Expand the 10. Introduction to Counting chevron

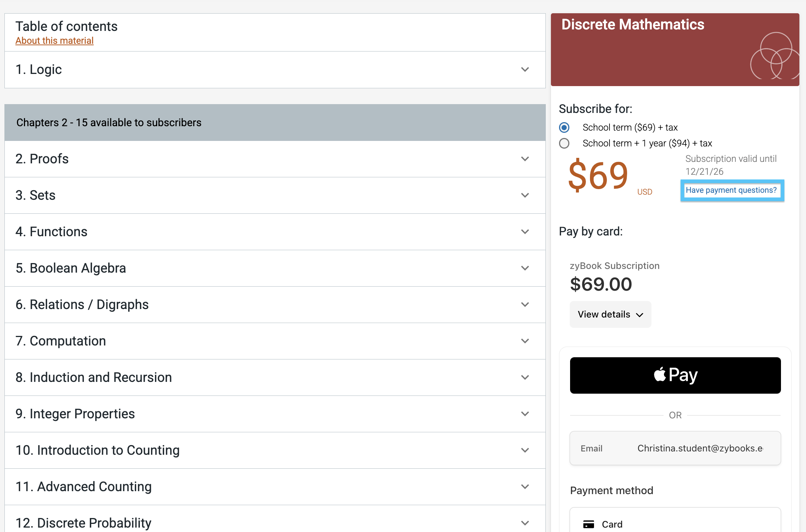(x=525, y=450)
